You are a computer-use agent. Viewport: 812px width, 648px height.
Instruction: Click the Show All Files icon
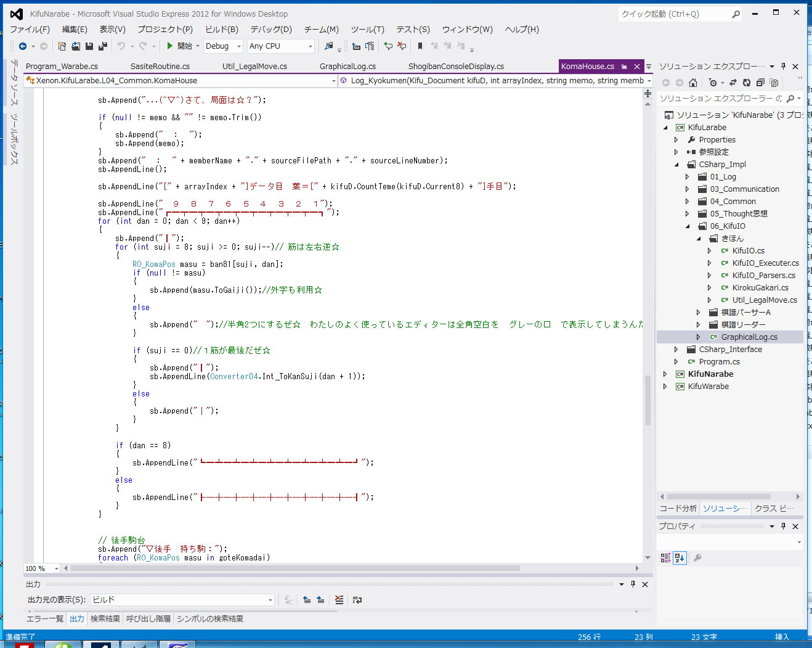click(774, 83)
